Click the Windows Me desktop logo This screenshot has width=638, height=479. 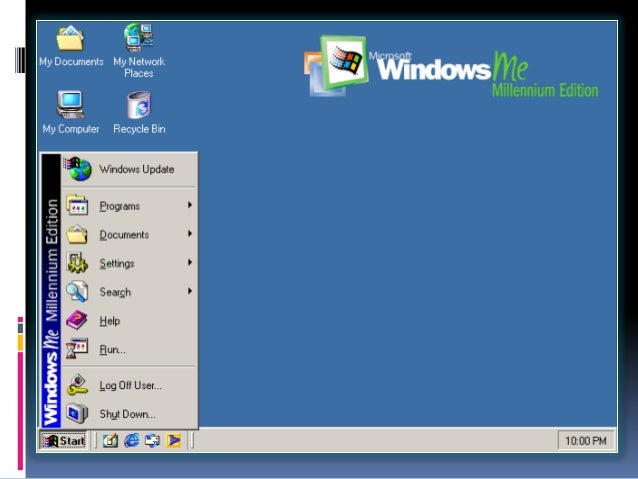click(450, 68)
